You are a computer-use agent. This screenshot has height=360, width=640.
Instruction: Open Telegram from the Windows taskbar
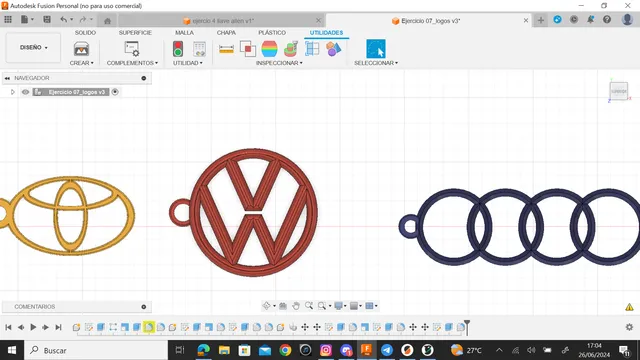[x=387, y=350]
